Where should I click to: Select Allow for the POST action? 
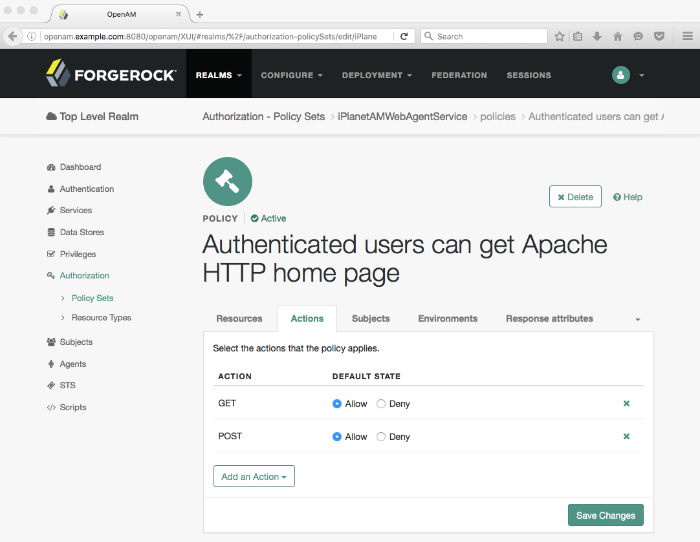[x=337, y=436]
